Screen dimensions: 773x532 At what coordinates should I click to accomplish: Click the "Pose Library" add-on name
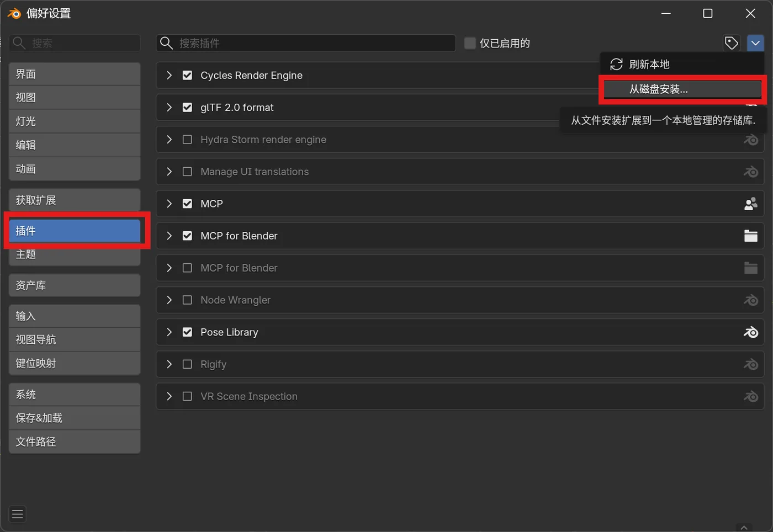[229, 332]
